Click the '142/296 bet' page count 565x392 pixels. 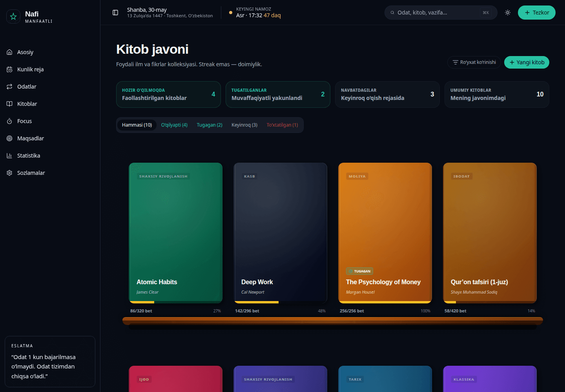click(x=247, y=311)
